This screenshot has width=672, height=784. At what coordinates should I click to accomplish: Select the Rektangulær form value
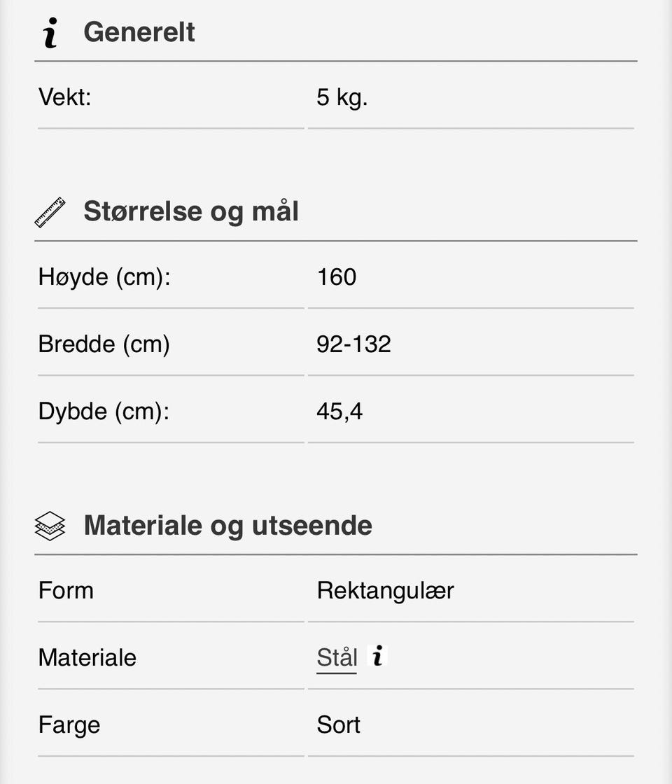pos(385,591)
